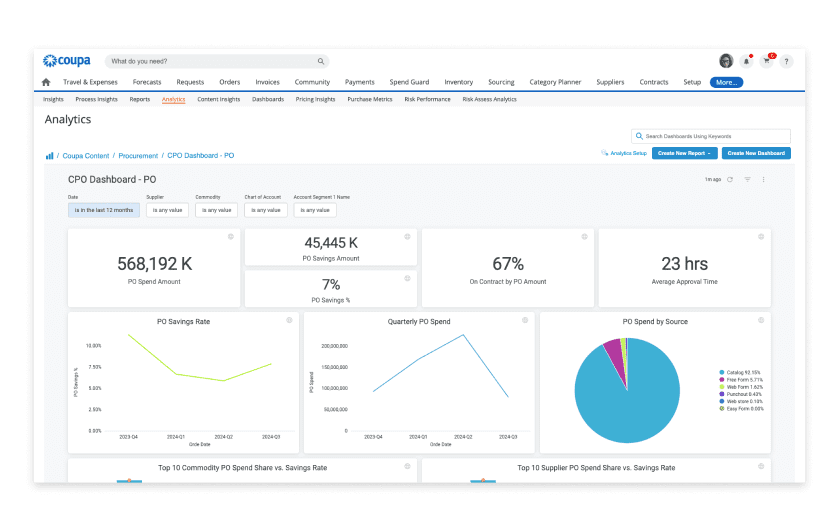This screenshot has width=838, height=531.
Task: Open the Supplier filter dropdown
Action: point(167,210)
